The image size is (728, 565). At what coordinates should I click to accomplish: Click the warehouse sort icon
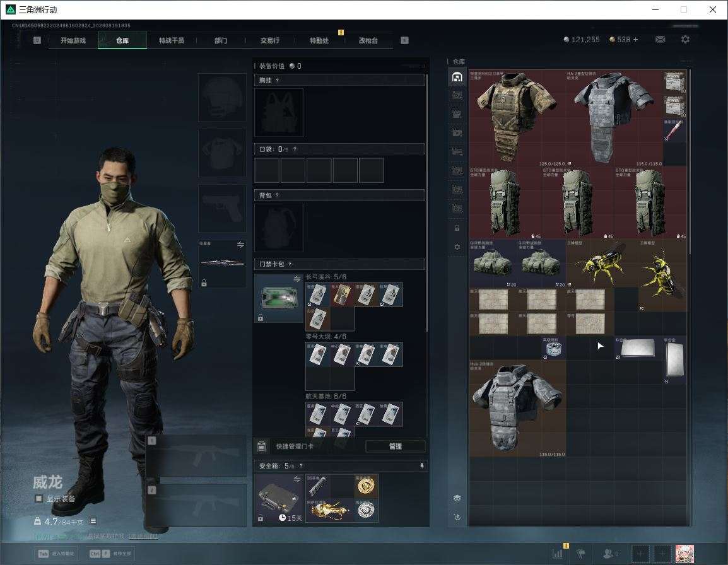point(457,517)
